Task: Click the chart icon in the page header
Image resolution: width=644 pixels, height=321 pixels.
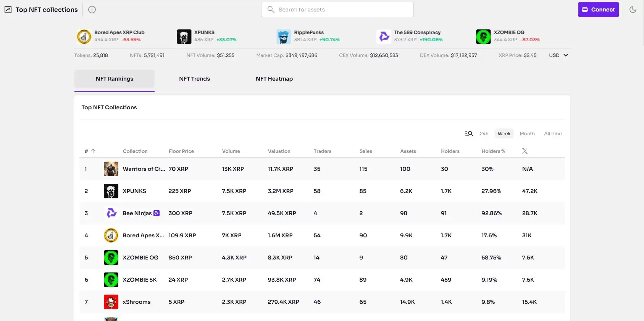Action: tap(8, 10)
